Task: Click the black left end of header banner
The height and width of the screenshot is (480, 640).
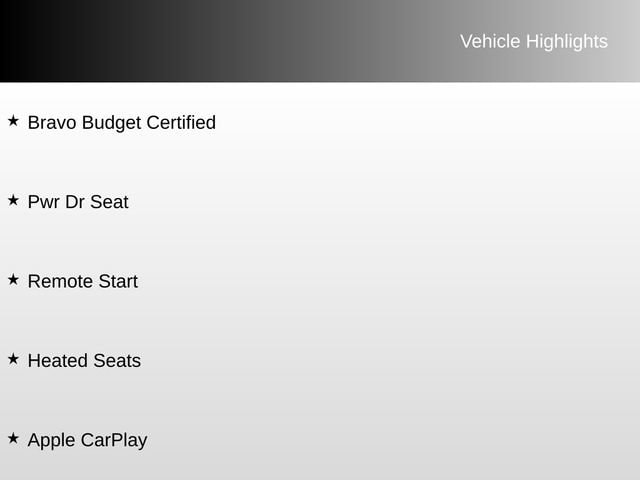Action: pyautogui.click(x=24, y=41)
